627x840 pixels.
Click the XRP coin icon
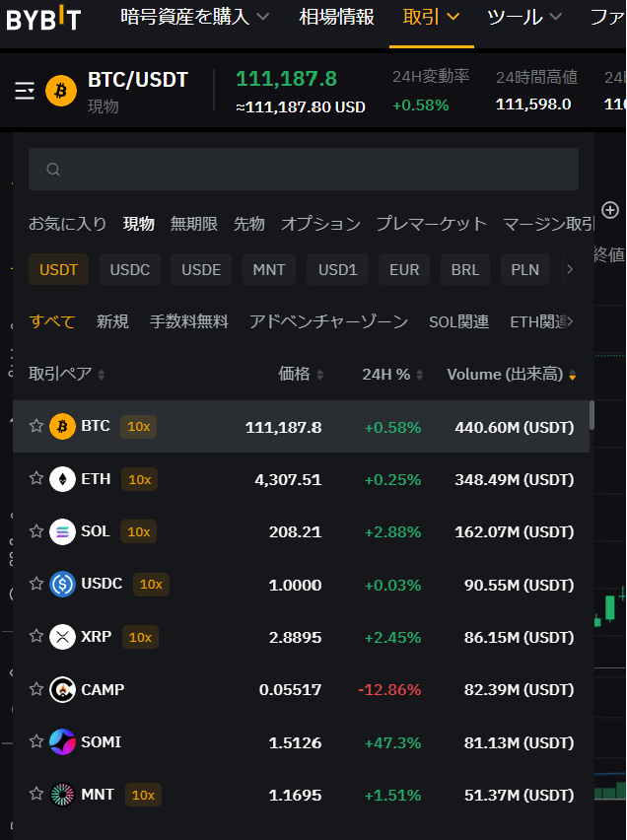[62, 637]
